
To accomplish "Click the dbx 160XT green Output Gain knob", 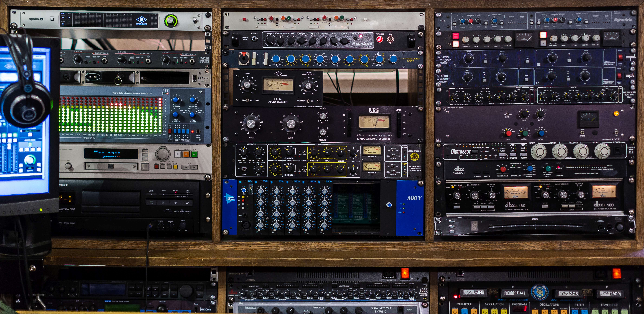I will point(548,168).
